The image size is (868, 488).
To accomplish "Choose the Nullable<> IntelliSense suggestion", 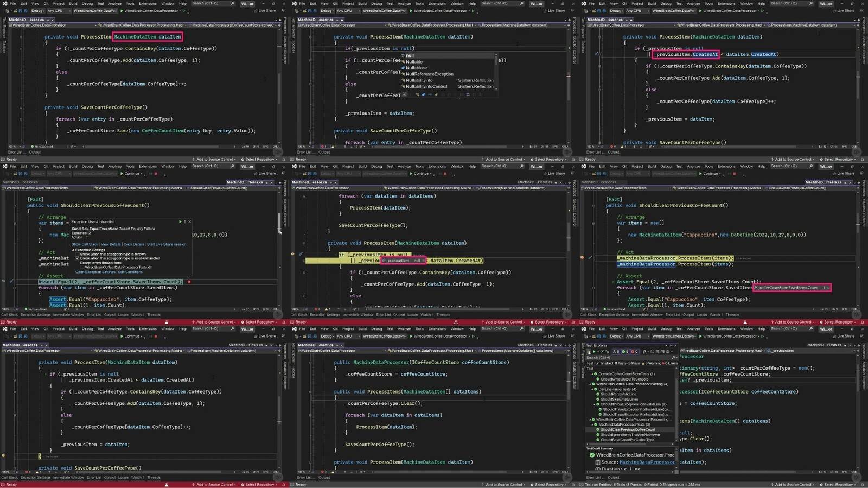I will click(x=416, y=68).
